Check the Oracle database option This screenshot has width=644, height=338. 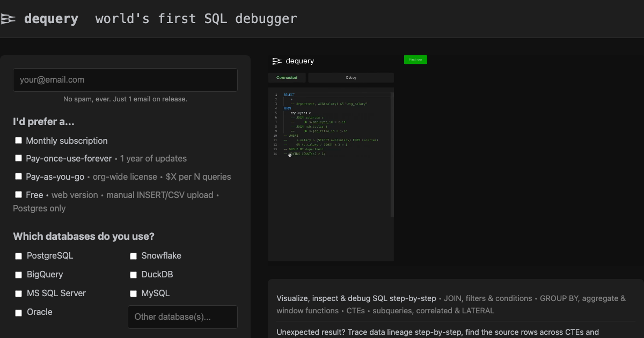18,312
